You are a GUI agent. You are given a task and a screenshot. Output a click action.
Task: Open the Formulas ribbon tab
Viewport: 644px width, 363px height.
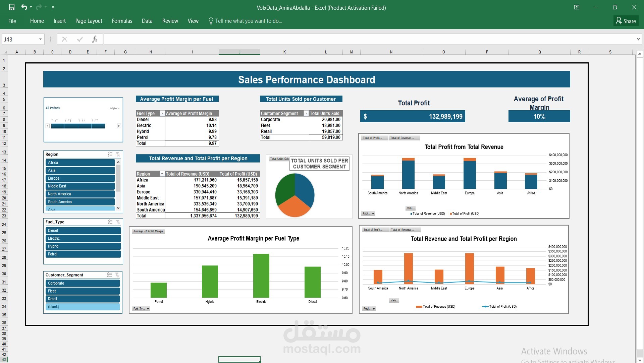click(122, 21)
